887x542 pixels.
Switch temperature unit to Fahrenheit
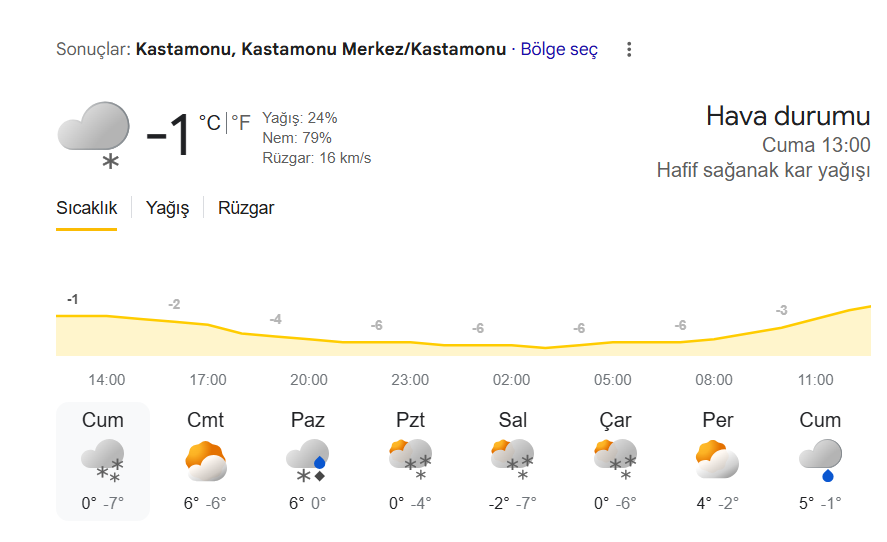pos(241,123)
